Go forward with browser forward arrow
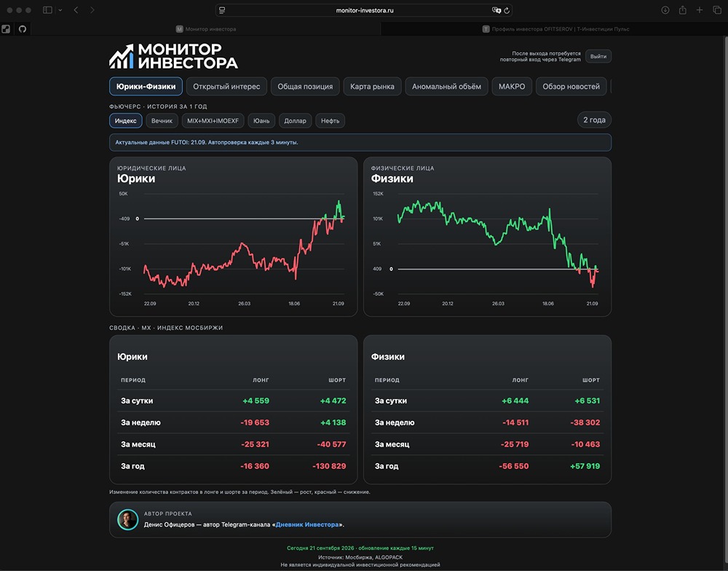The width and height of the screenshot is (728, 571). point(92,10)
